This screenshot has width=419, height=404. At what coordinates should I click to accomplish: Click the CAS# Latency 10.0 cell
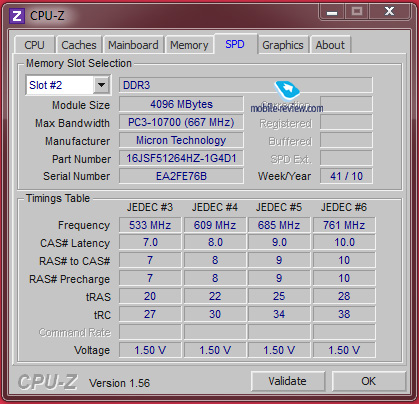[344, 242]
